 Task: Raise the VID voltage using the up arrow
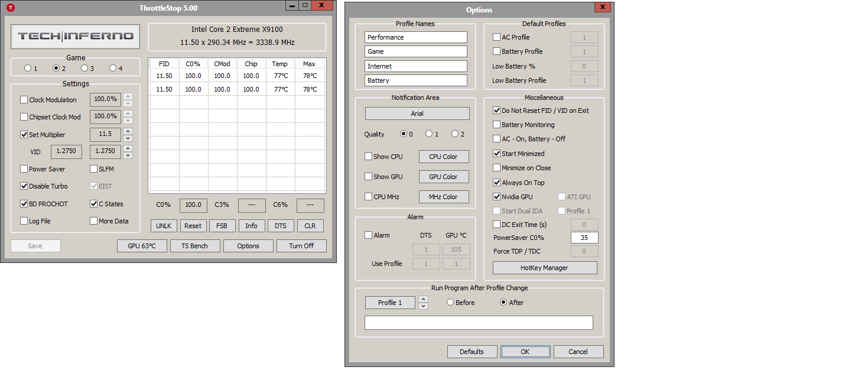128,148
